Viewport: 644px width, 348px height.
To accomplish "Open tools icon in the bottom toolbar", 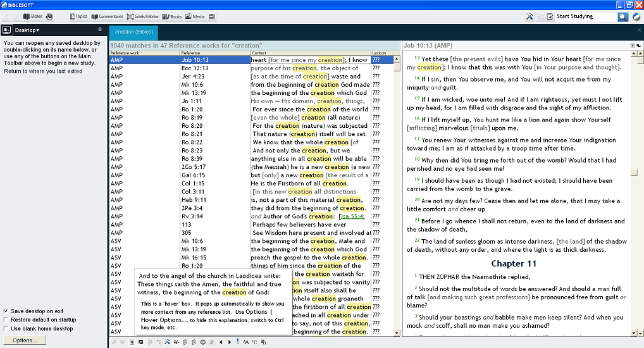I will (167, 342).
